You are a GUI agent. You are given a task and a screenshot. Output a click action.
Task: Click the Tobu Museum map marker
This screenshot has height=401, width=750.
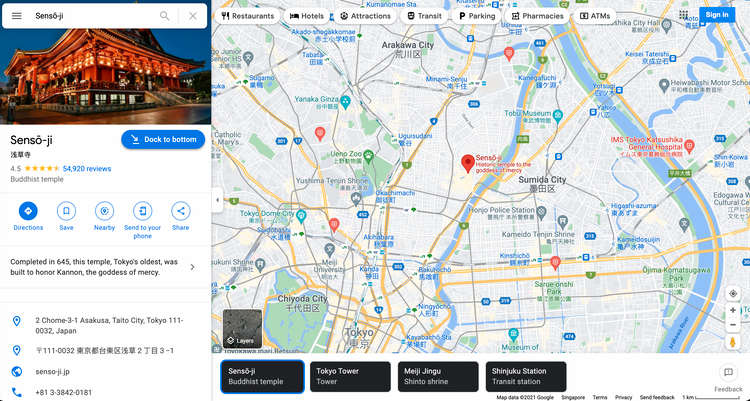[x=558, y=115]
